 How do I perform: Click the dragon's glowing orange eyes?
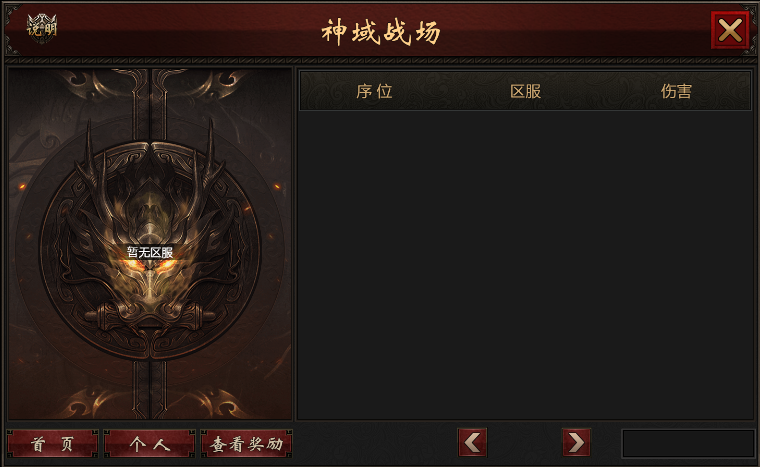point(149,266)
